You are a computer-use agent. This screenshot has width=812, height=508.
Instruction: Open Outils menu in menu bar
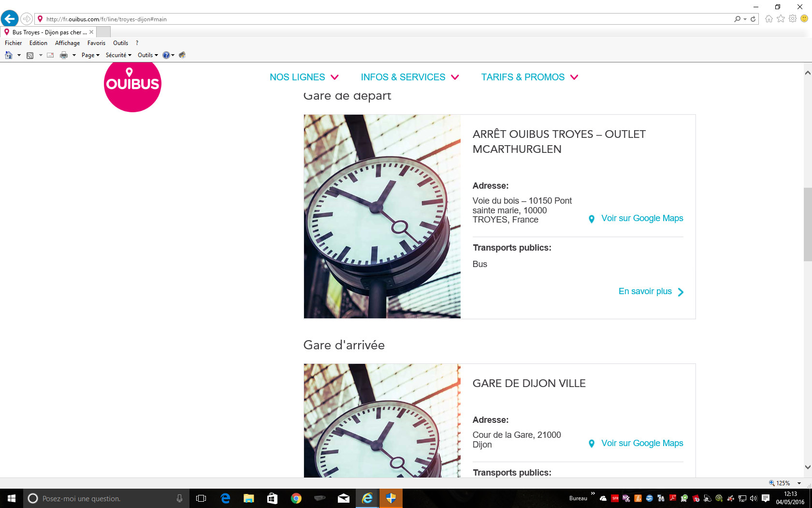point(120,43)
